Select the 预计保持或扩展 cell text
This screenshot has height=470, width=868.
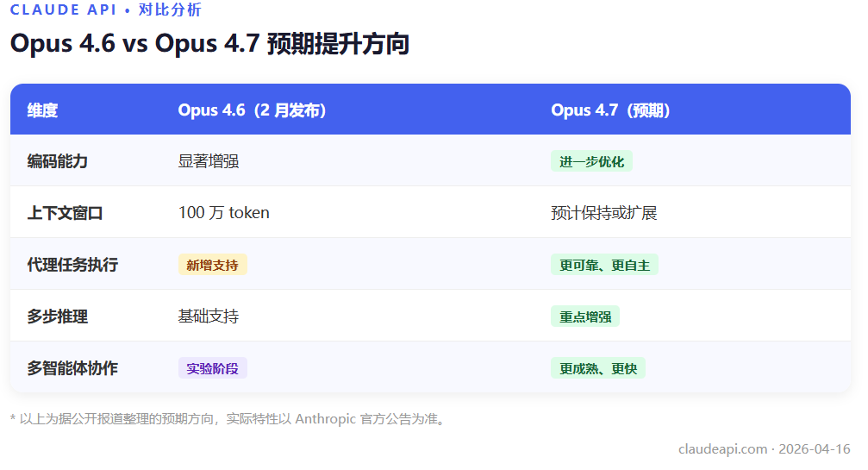click(603, 213)
